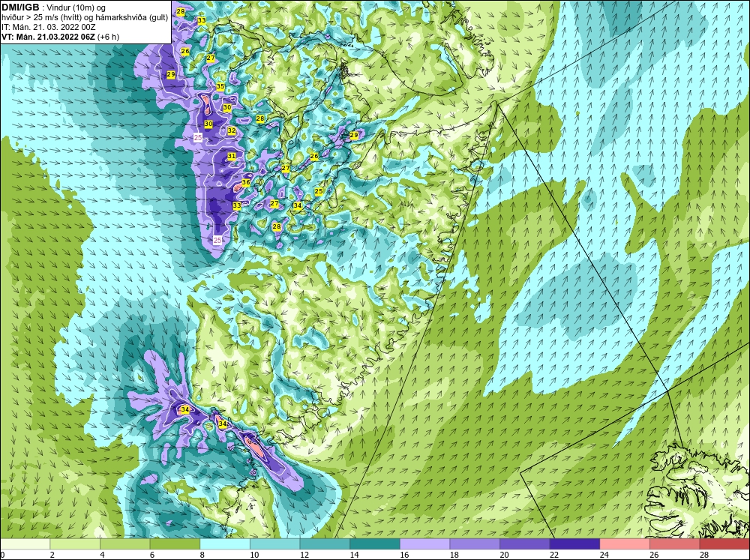Click the 'IT: Mán. 21. 03. 2022 00Z' line
This screenshot has height=560, width=750.
point(49,27)
